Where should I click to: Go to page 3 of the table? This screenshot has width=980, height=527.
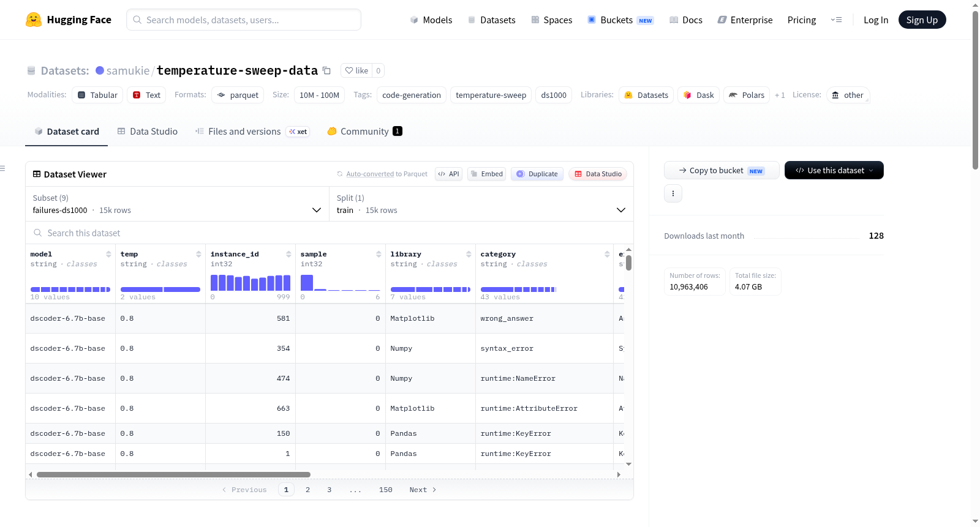click(x=329, y=490)
